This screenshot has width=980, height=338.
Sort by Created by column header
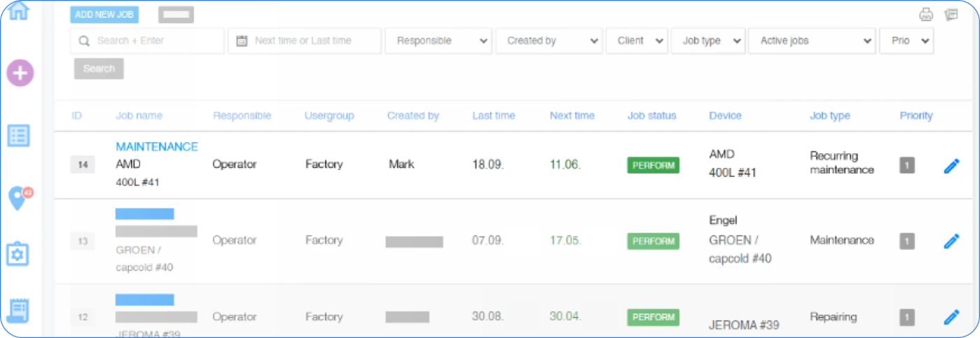(413, 115)
